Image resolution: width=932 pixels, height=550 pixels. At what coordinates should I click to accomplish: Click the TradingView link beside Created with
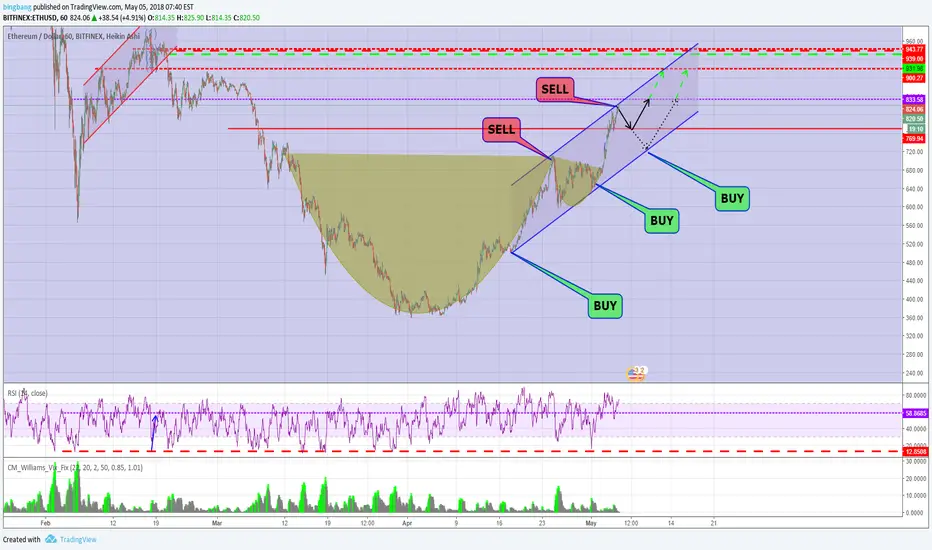point(78,539)
